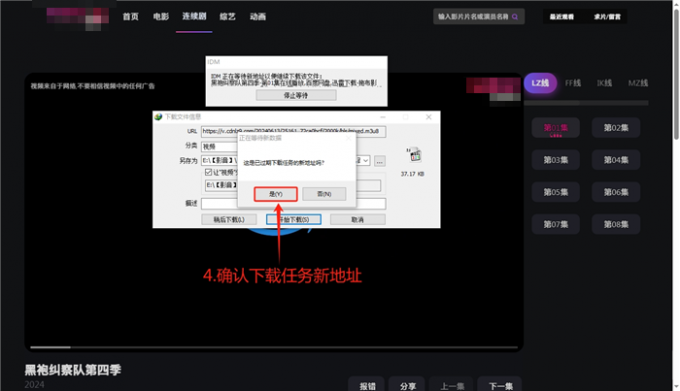
Task: Click the search magnifier icon
Action: [x=515, y=17]
